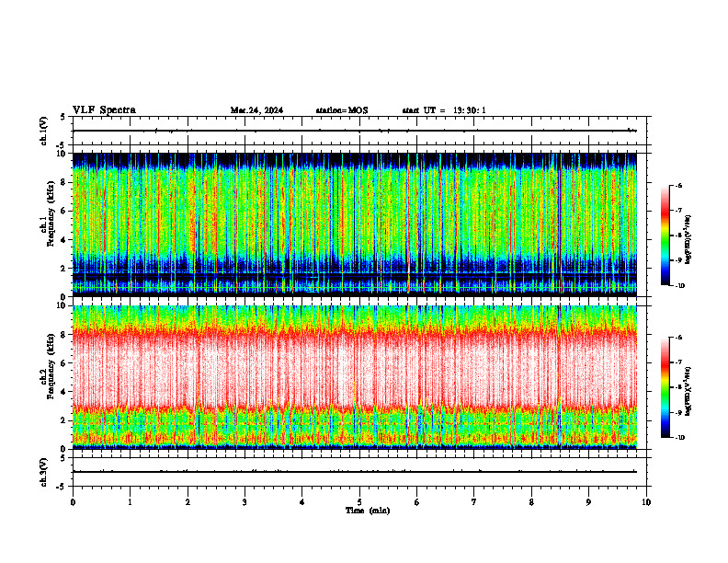Screen dimensions: 728x563
Task: Click the "-10" label on ch.2 color scale
Action: coord(680,438)
